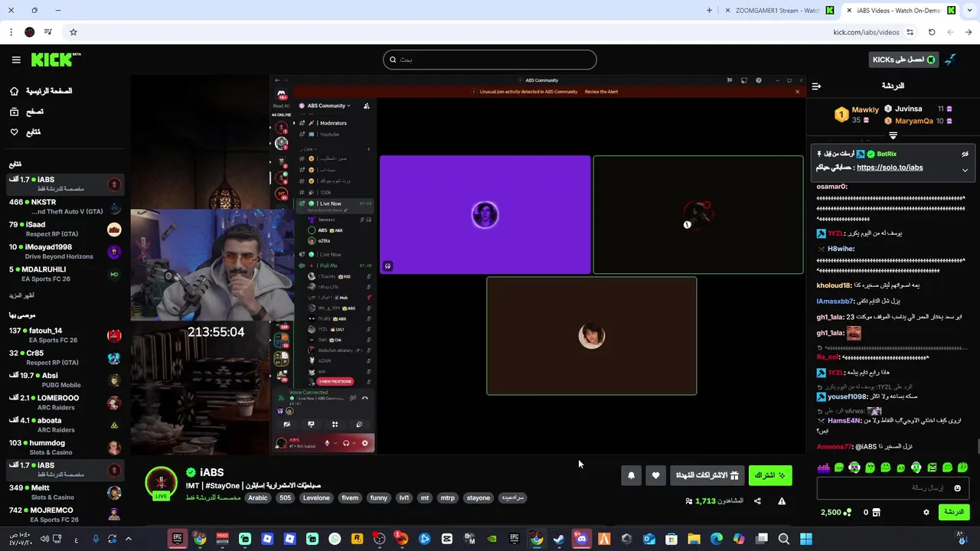This screenshot has width=980, height=551.
Task: Share the stream using share icon
Action: (x=757, y=501)
